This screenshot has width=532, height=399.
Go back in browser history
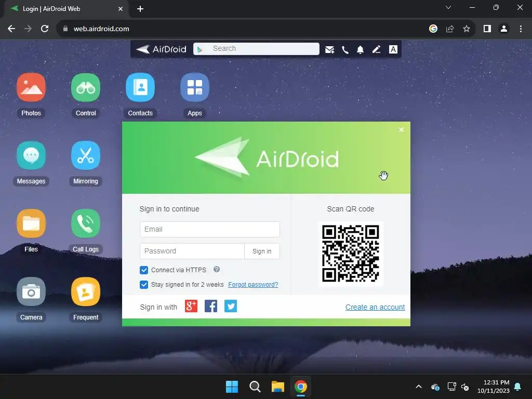[11, 29]
